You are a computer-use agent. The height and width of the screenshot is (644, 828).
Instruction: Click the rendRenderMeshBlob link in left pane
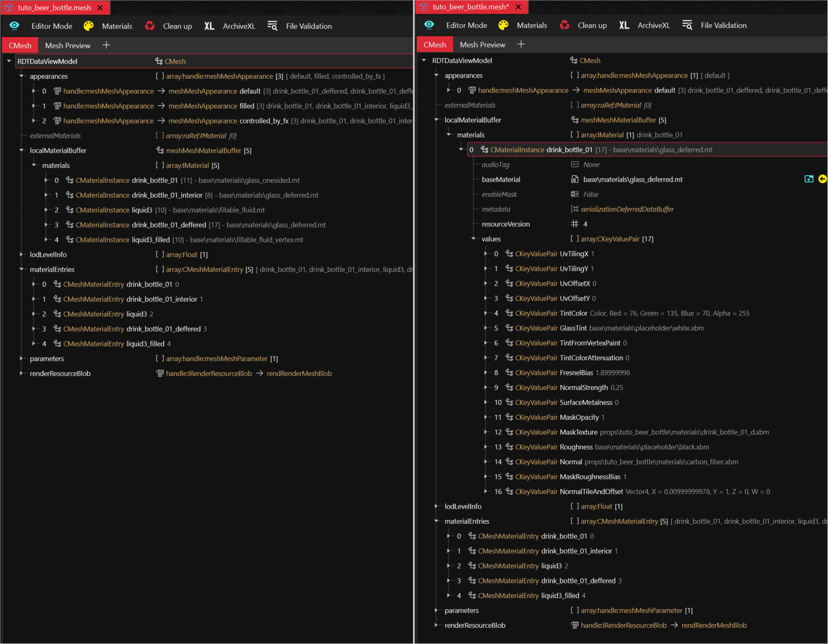click(x=299, y=374)
